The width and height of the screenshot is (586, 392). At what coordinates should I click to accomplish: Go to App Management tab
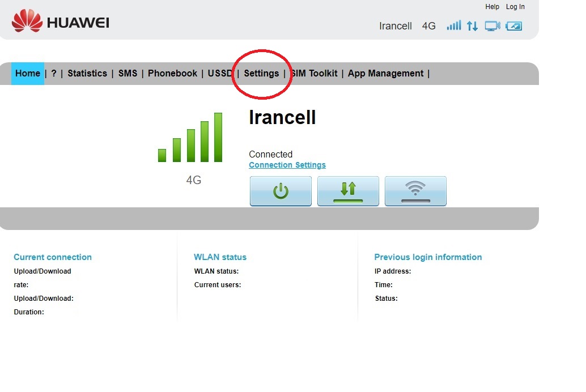pyautogui.click(x=386, y=73)
